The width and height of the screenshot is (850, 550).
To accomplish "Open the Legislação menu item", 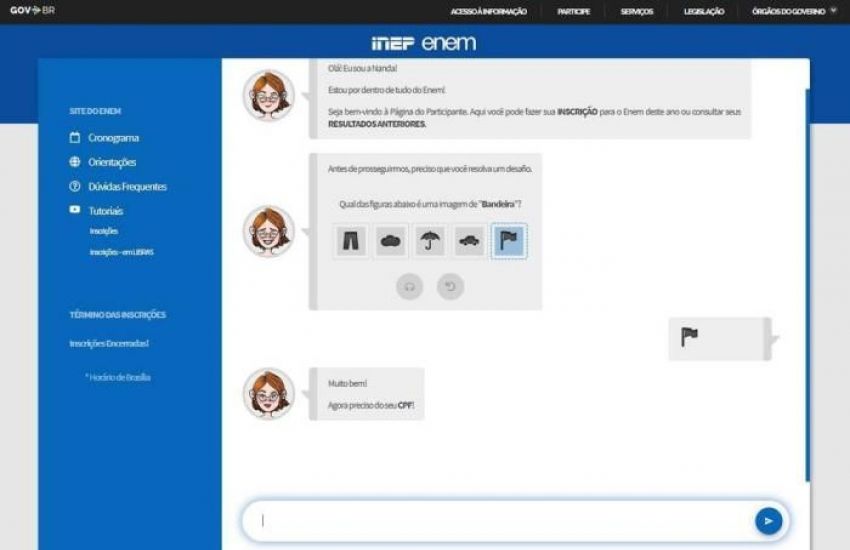I will pyautogui.click(x=704, y=11).
